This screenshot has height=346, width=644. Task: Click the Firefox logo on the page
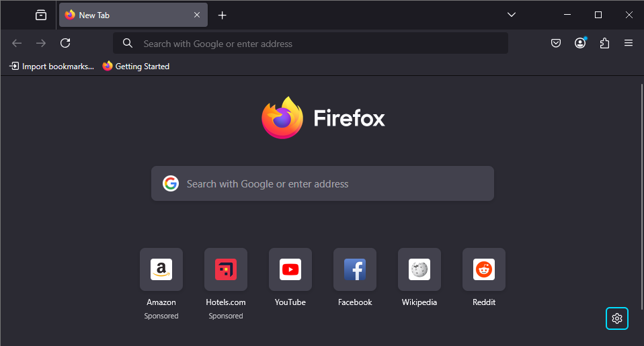[282, 118]
